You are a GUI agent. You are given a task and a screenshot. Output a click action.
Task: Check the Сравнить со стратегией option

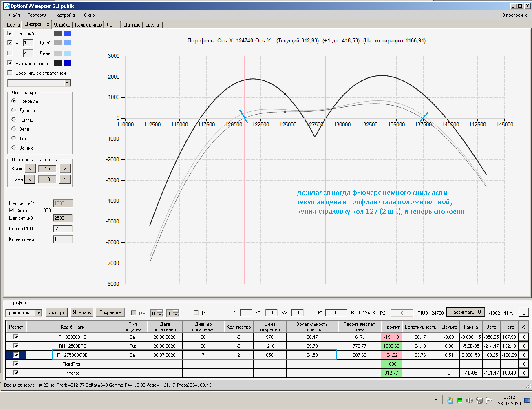click(x=10, y=73)
